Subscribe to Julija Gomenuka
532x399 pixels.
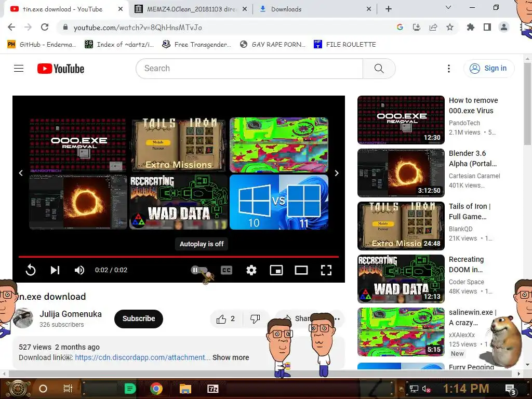tap(138, 318)
